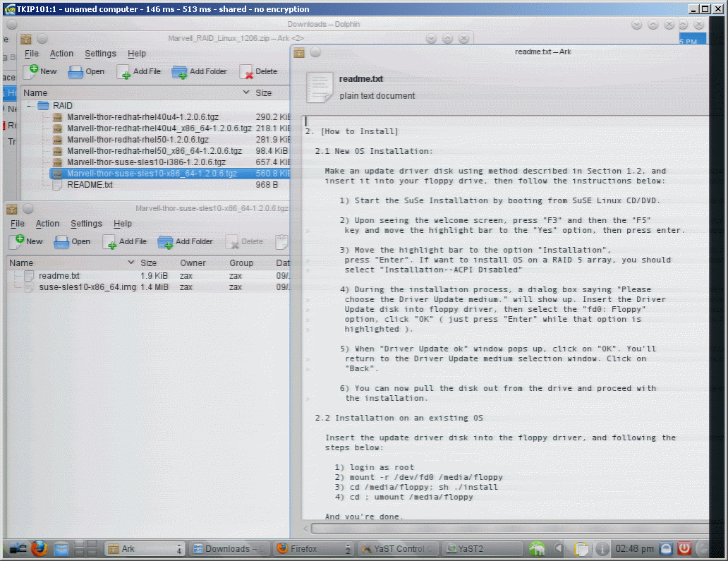
Task: Click Add File in the upper Ark toolbar
Action: click(139, 71)
